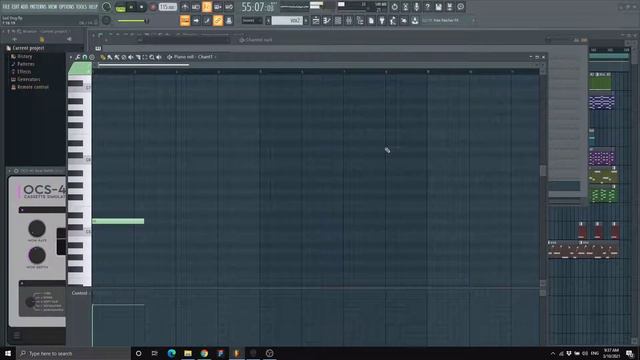Open the ADD menu
Image resolution: width=640 pixels, height=360 pixels.
pyautogui.click(x=24, y=7)
